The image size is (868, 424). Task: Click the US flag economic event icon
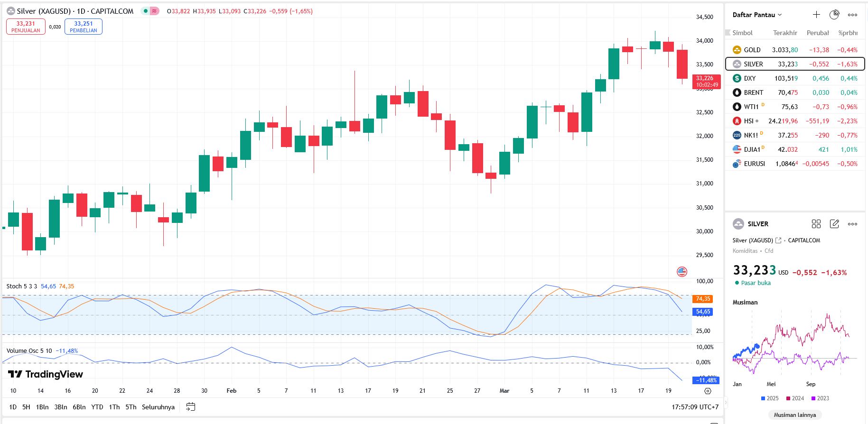pyautogui.click(x=682, y=272)
